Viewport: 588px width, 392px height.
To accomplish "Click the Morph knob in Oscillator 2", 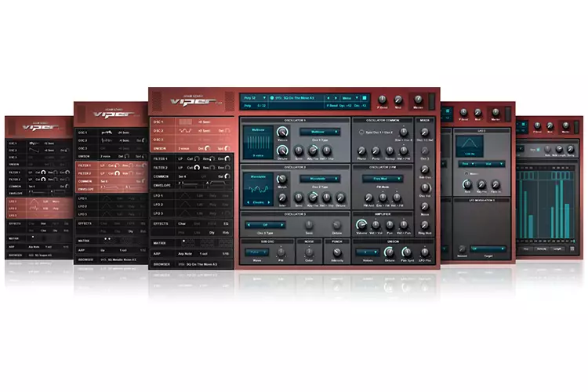I will [282, 179].
